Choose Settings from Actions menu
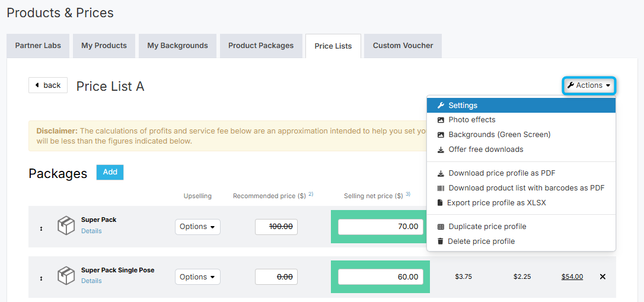 coord(521,105)
